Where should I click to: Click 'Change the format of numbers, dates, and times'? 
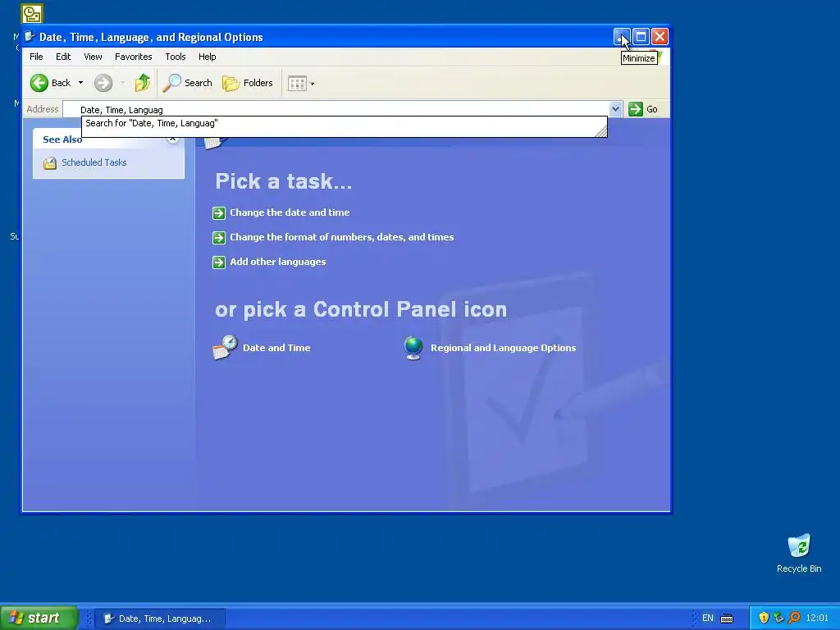click(342, 237)
